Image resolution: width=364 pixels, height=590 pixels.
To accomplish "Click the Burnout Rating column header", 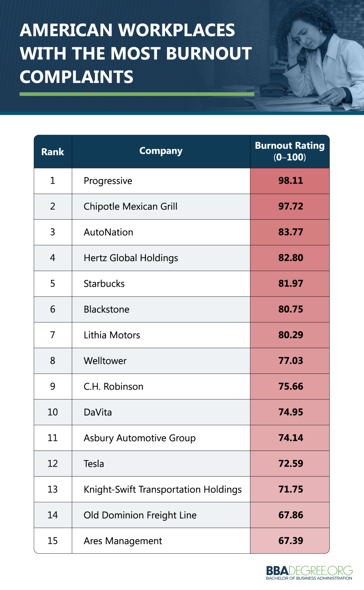I will 290,151.
